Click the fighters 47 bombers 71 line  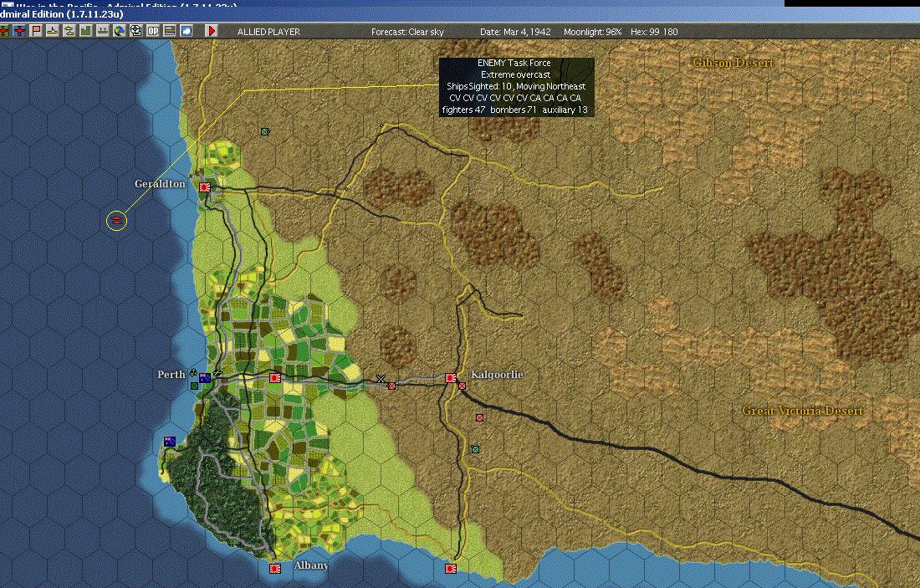click(x=514, y=110)
